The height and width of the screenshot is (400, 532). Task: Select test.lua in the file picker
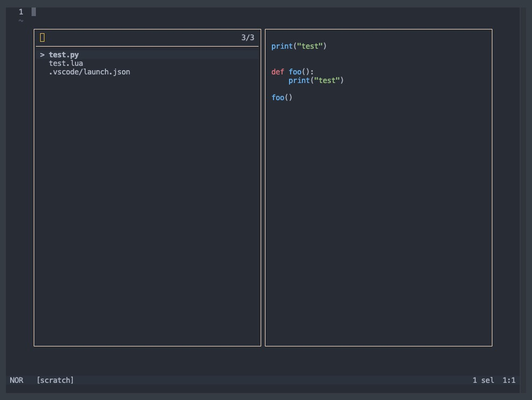[x=66, y=63]
